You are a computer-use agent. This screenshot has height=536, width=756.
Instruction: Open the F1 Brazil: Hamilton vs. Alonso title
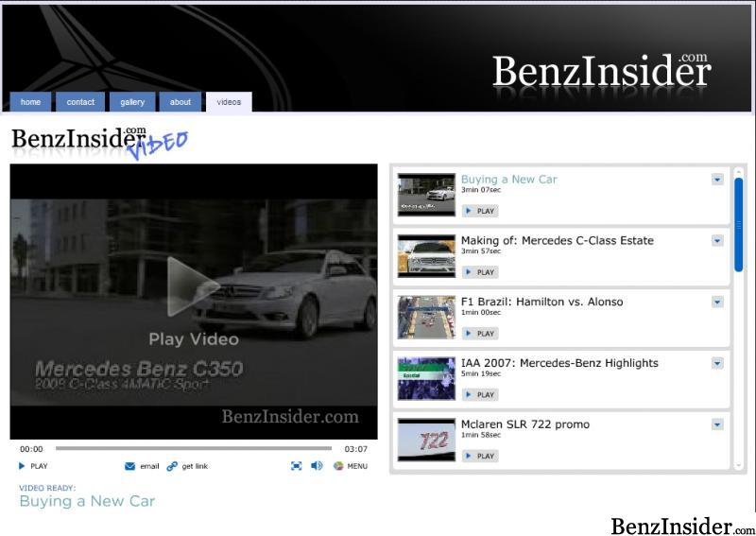[541, 302]
